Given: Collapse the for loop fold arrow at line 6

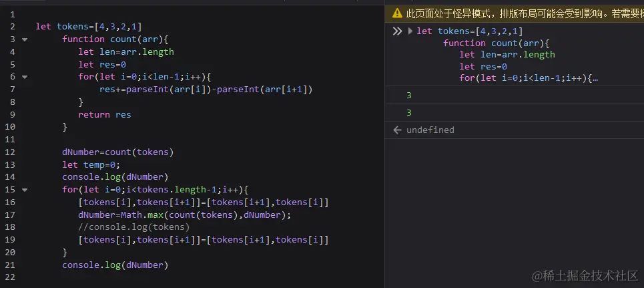Looking at the screenshot, I should point(25,77).
